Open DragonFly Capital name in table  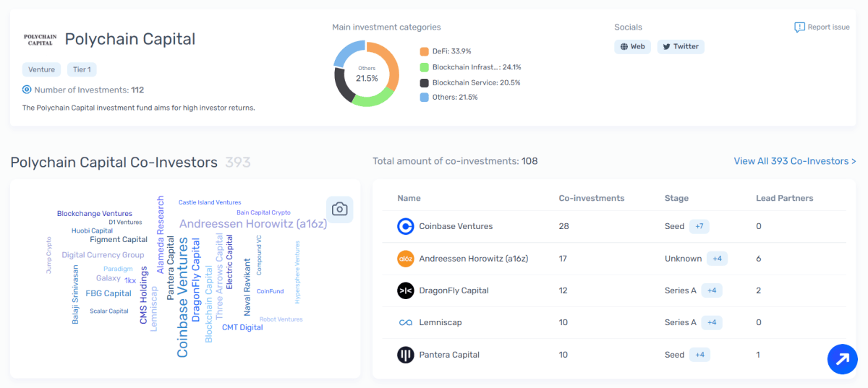point(454,290)
